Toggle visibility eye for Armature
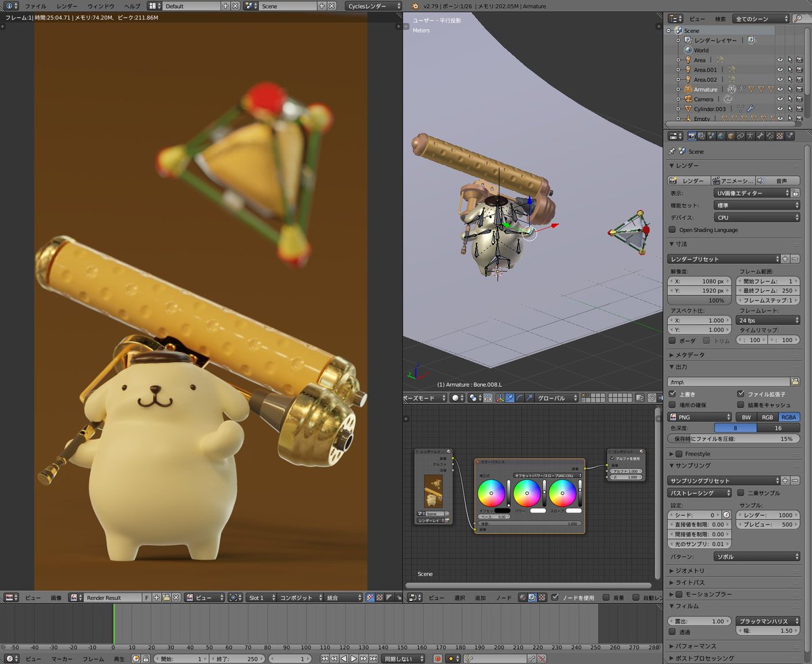The image size is (812, 664). tap(780, 89)
